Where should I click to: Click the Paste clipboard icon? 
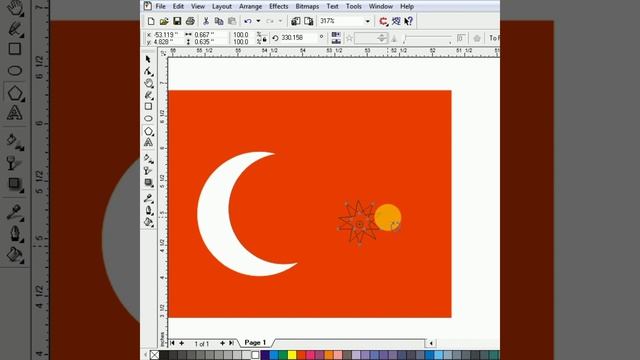click(x=232, y=21)
